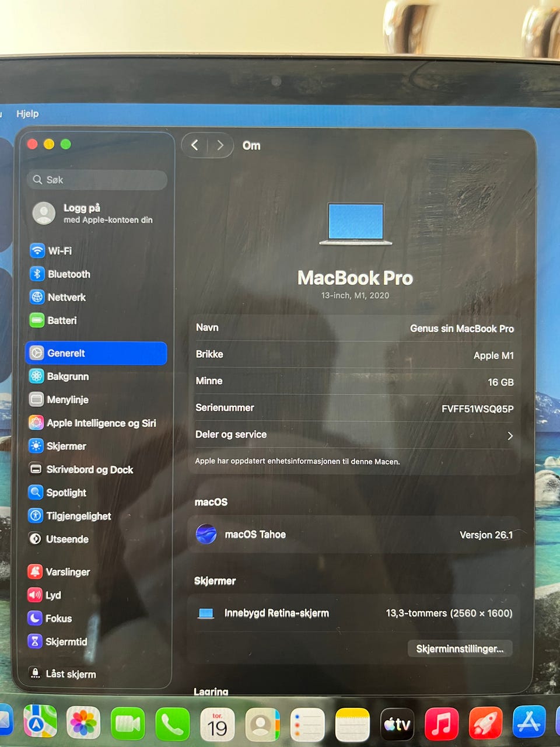
Task: Click the macOS Tahoe row
Action: click(x=353, y=535)
